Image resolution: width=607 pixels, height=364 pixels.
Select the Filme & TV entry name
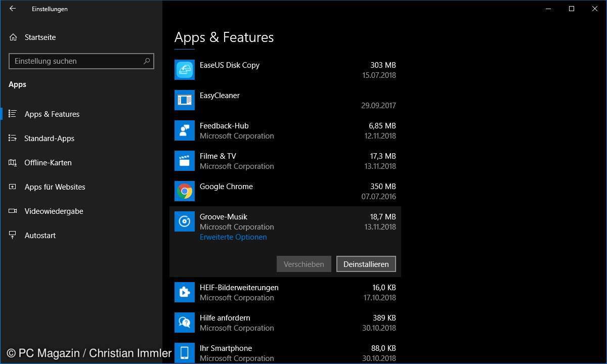[x=218, y=156]
